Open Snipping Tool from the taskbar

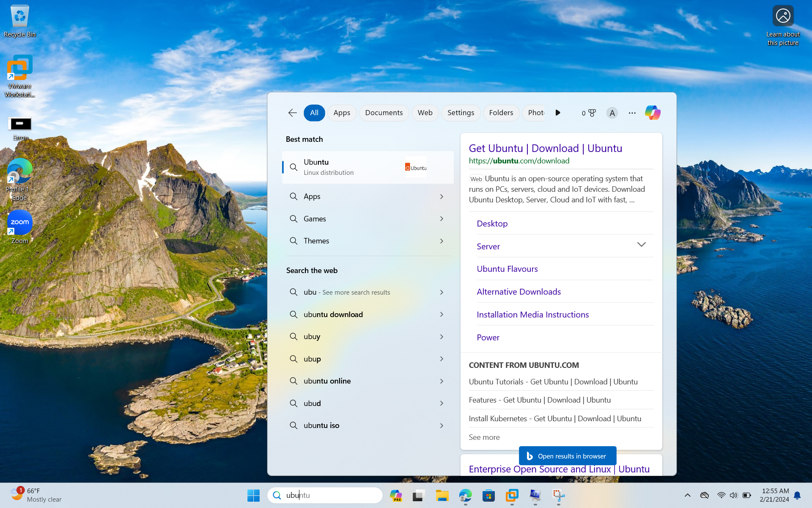(558, 495)
